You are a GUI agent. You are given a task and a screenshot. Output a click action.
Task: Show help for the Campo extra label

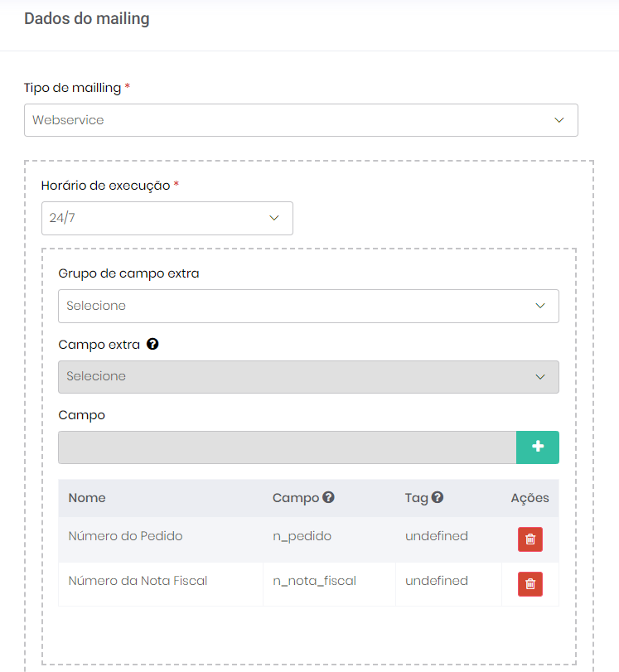click(152, 344)
